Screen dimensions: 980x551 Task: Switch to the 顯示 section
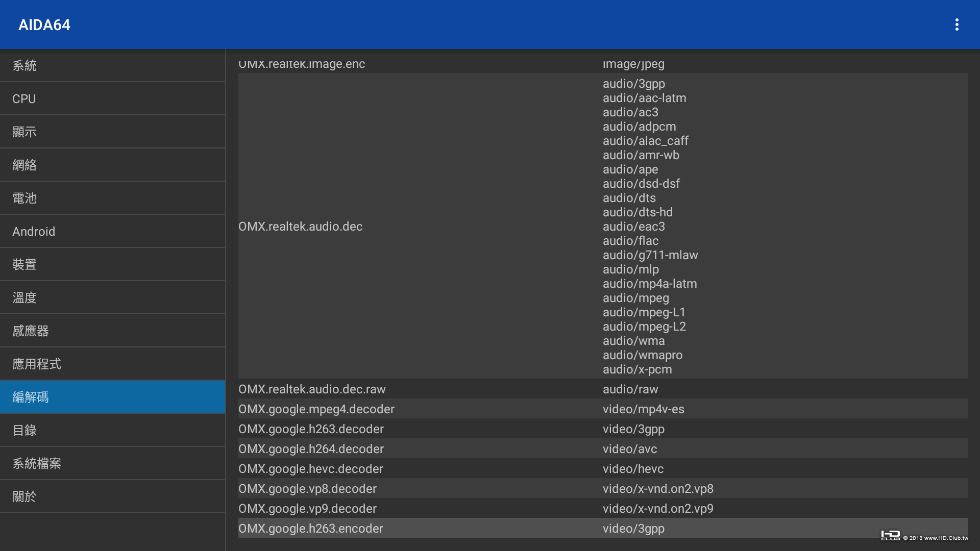112,132
